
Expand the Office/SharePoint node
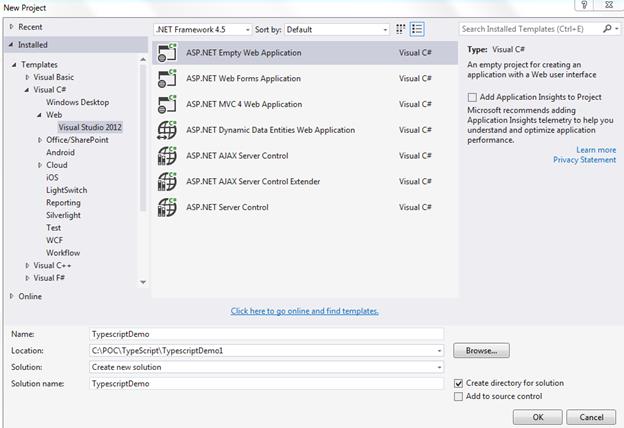(x=40, y=140)
